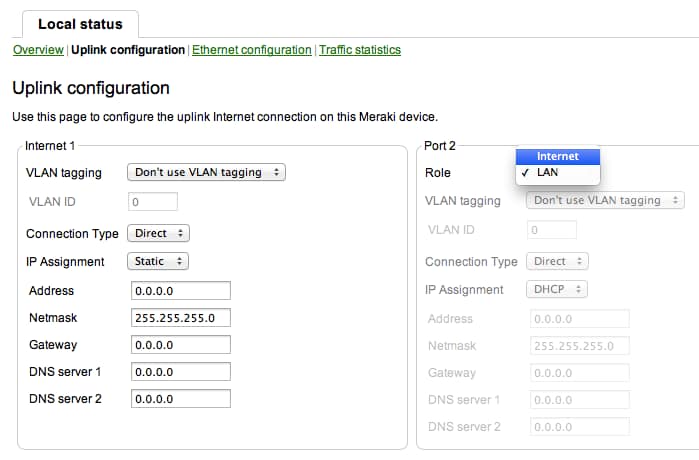
Task: Click Internet 1 DNS server 1 field
Action: click(x=181, y=372)
